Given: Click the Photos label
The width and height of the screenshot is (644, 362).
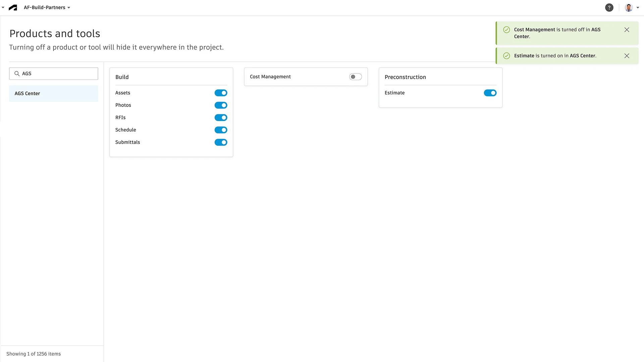Looking at the screenshot, I should (123, 105).
